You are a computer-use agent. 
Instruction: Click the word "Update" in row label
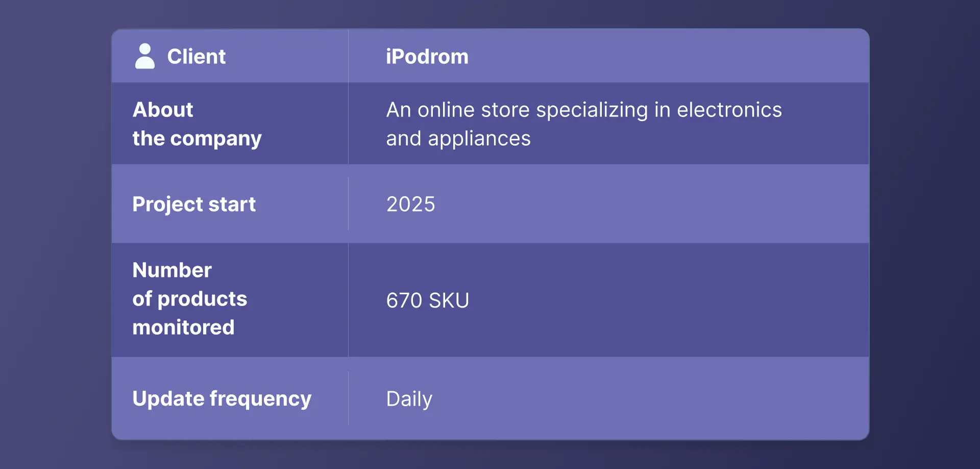click(168, 398)
